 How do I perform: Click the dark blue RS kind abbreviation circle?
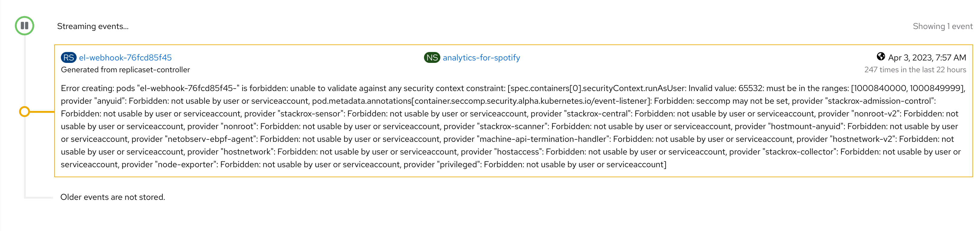click(x=68, y=57)
